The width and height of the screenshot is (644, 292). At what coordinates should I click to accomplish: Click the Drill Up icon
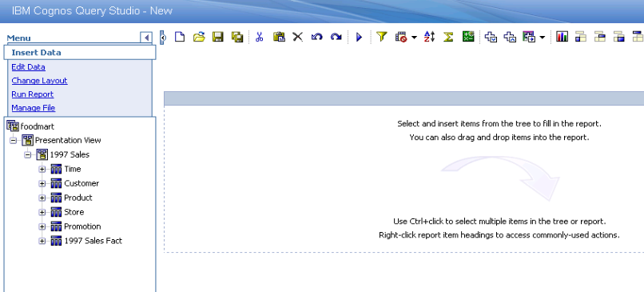click(x=510, y=37)
